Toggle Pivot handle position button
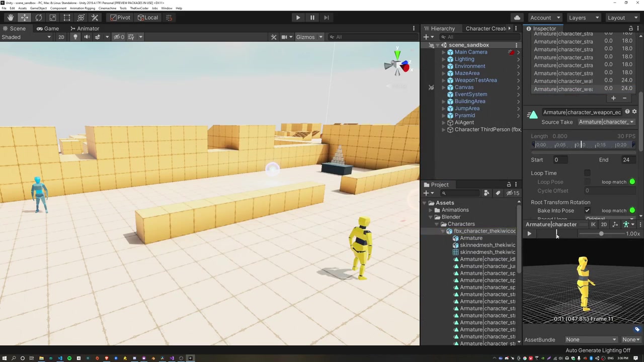This screenshot has width=644, height=362. (120, 18)
